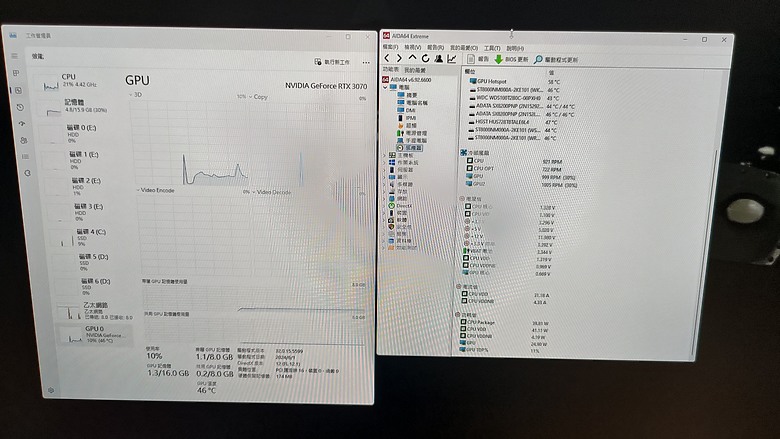Click Run new task button

coord(332,62)
